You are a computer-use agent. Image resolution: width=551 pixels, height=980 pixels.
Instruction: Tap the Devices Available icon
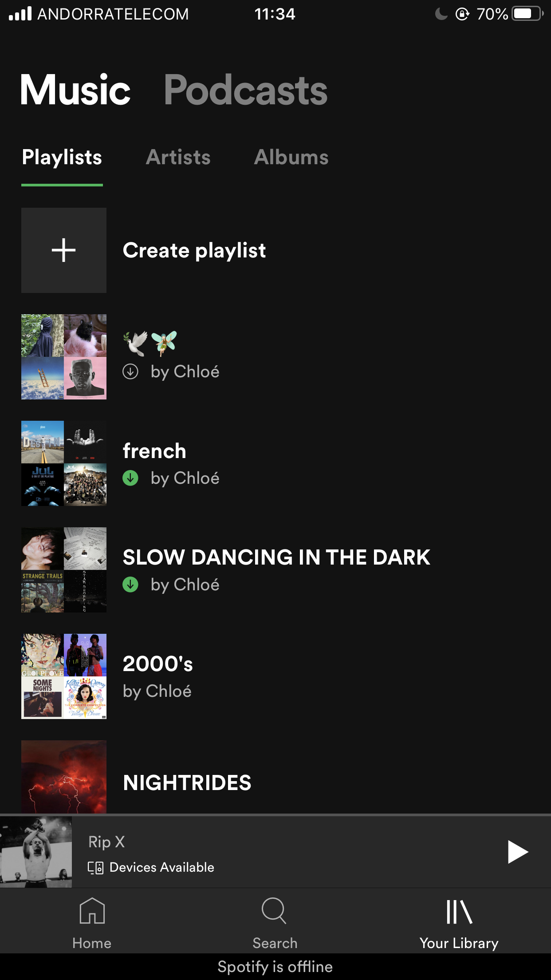95,867
